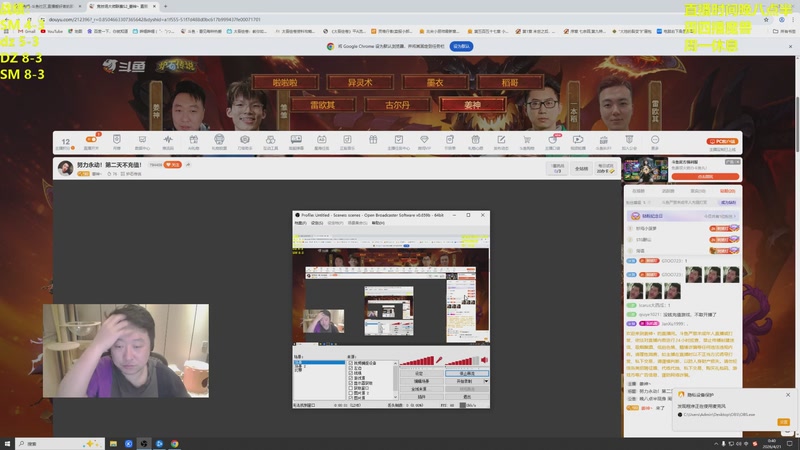800x450 pixels.
Task: Click the microphone icon in OBS window
Action: coord(439,360)
